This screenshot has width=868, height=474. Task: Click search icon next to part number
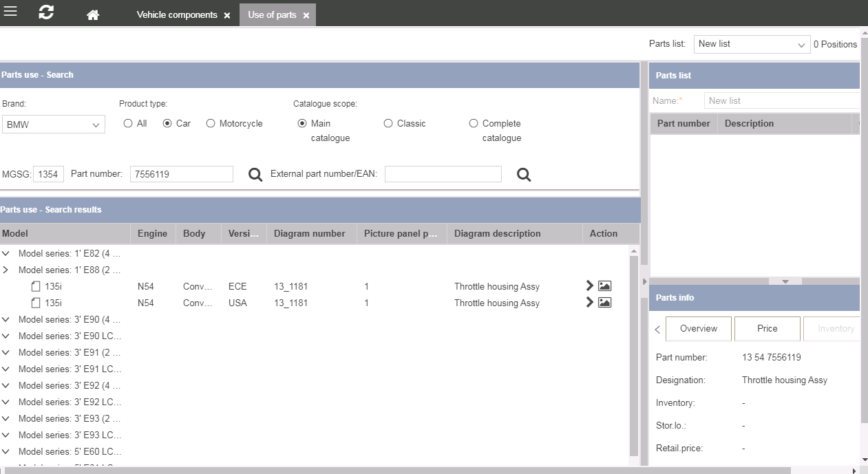pos(255,175)
